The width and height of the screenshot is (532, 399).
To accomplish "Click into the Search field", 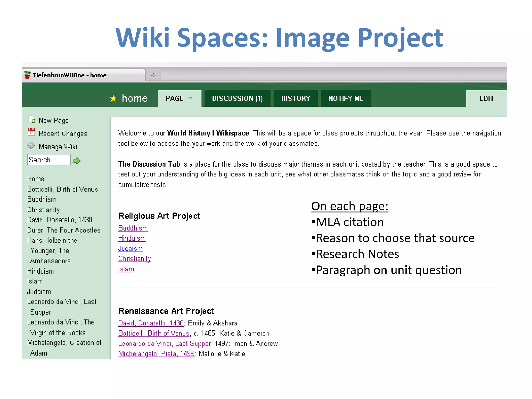I will (x=49, y=160).
